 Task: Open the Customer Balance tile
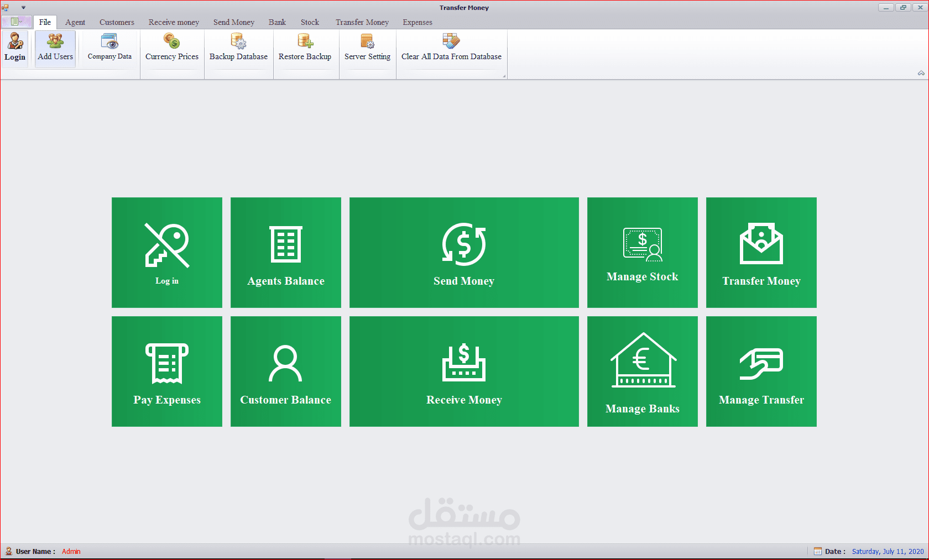[286, 371]
